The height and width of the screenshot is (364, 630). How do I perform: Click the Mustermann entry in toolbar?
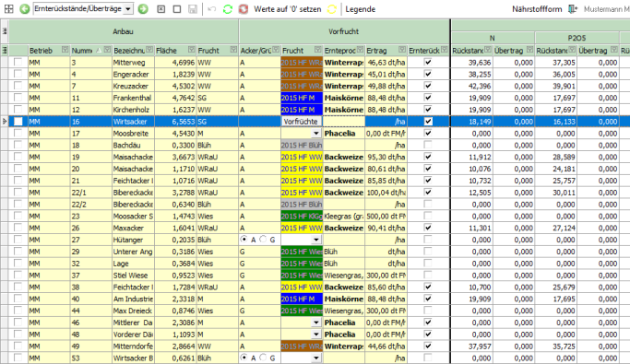(x=606, y=9)
